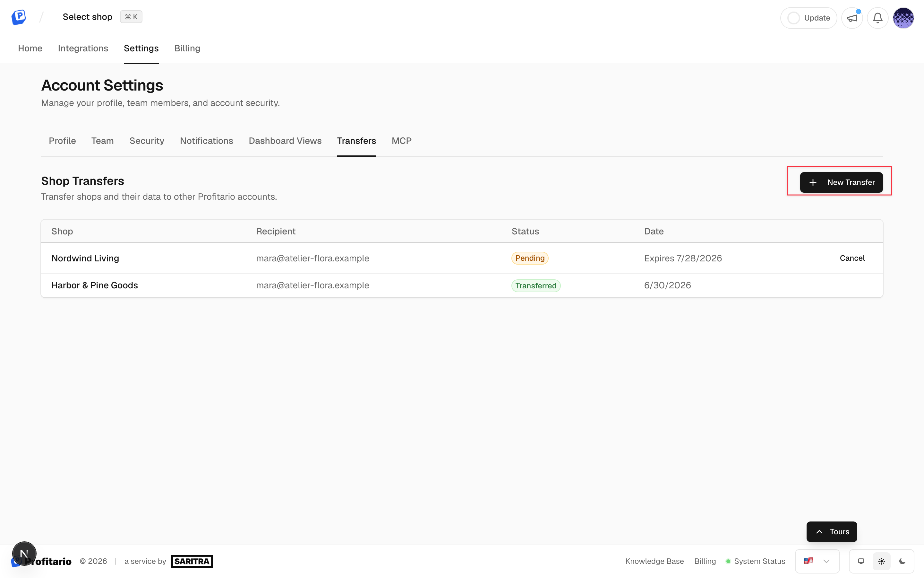
Task: Go to the Billing top tab
Action: [187, 48]
